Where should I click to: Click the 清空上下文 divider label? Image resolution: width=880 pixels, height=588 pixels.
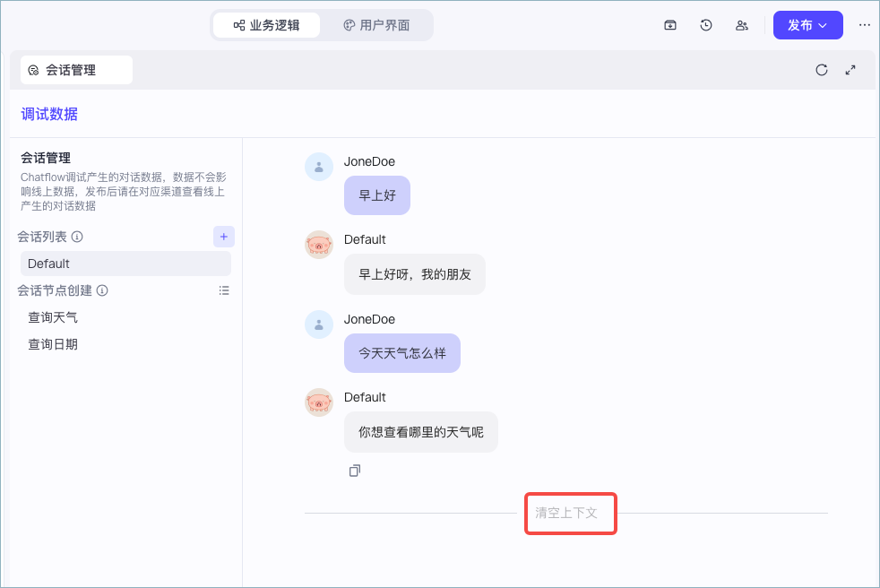[566, 513]
